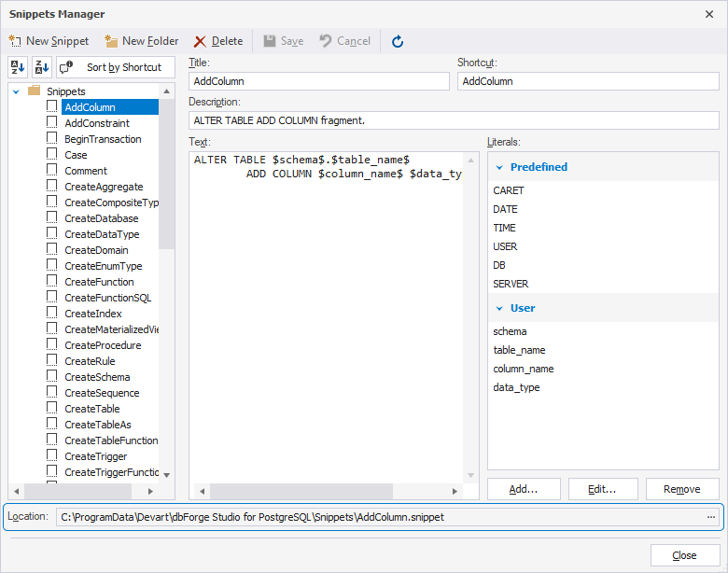The image size is (728, 573).
Task: Click the CreateDataType snippet icon
Action: tap(52, 233)
